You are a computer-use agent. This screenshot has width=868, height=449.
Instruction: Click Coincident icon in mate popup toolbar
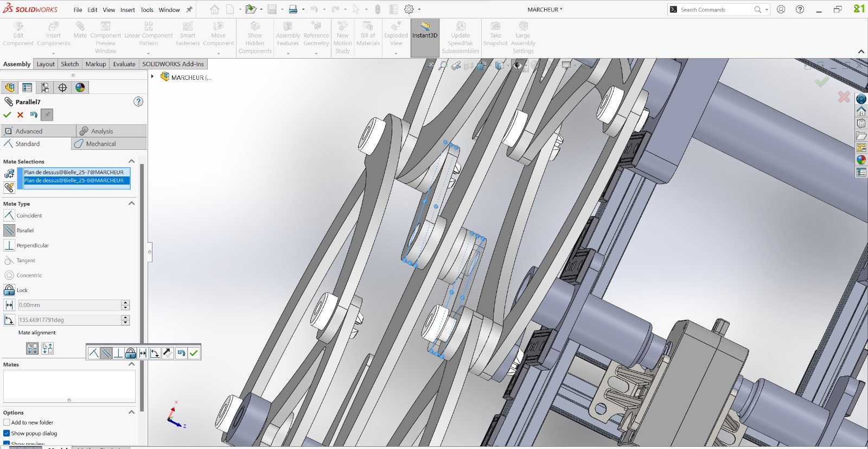tap(94, 353)
